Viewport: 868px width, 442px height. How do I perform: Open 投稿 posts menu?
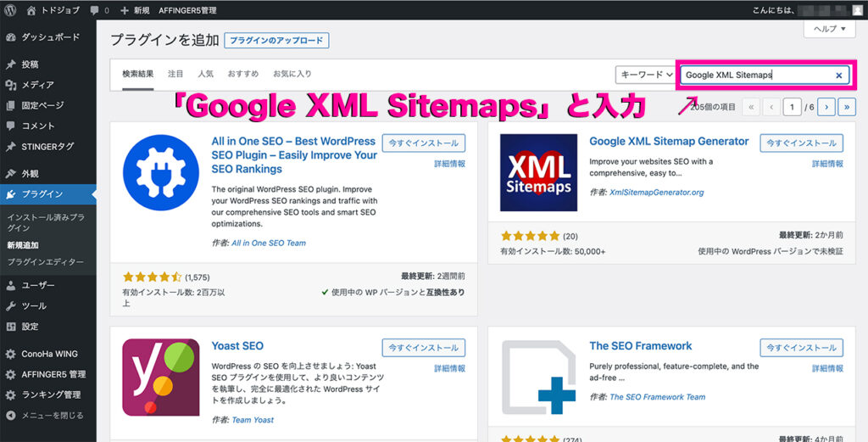tap(48, 64)
